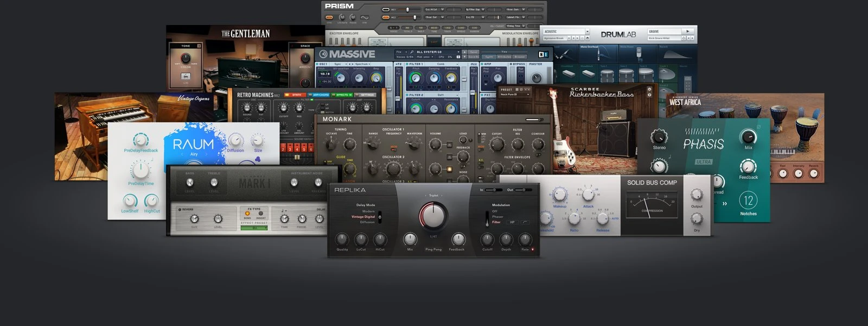Click Phasis Stereo knob

tap(659, 136)
